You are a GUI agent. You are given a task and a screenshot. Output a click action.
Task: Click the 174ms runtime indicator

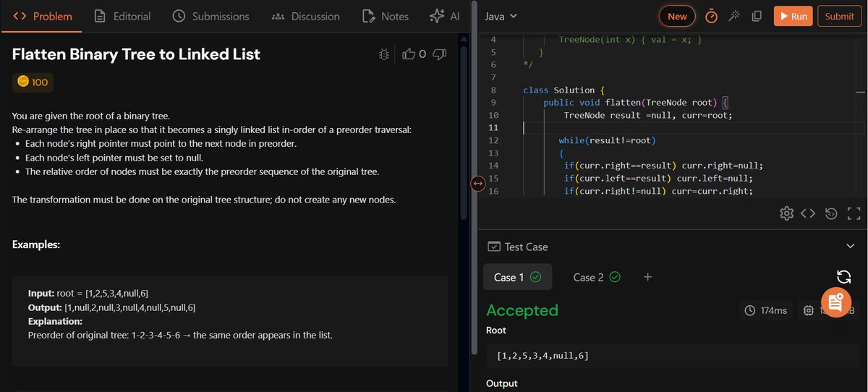click(x=765, y=310)
